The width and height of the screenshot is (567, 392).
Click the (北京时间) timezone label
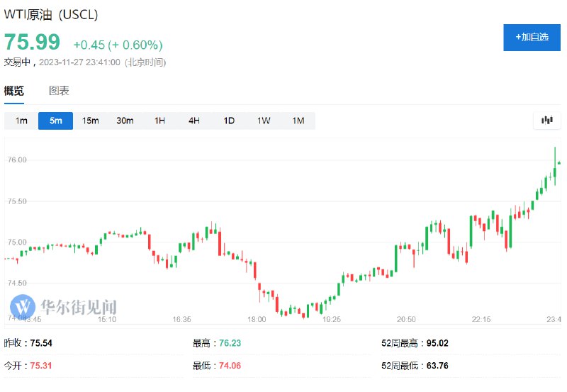145,62
